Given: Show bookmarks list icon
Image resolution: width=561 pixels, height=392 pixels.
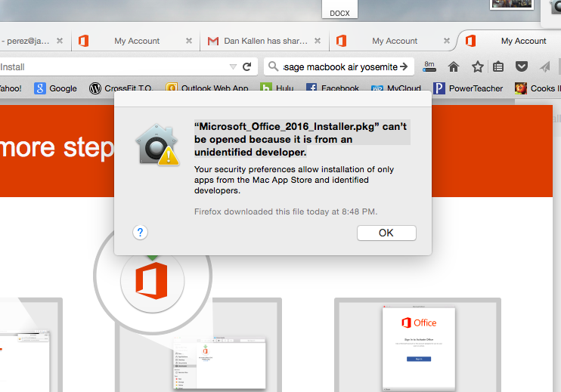Looking at the screenshot, I should coord(498,66).
